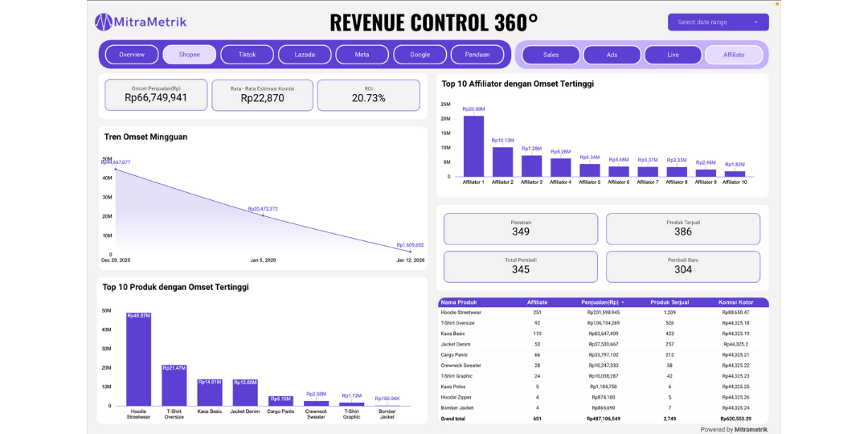Open the Meta platform tab

(362, 55)
